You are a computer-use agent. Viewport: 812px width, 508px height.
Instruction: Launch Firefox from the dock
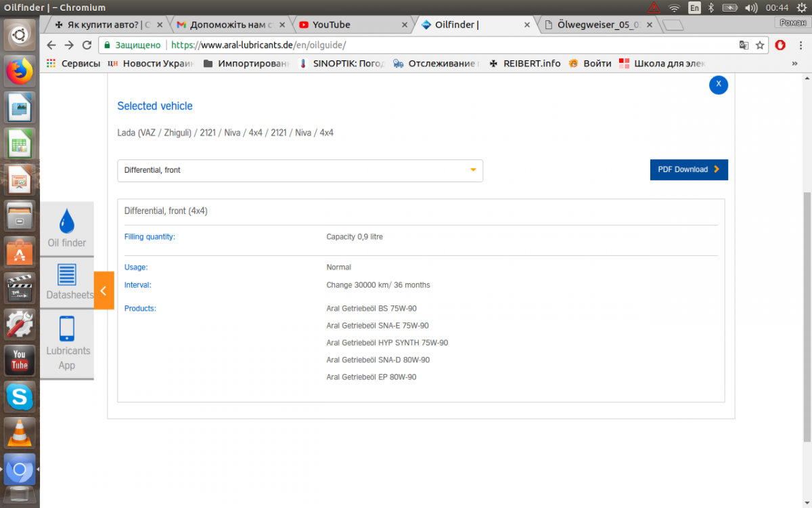point(20,71)
